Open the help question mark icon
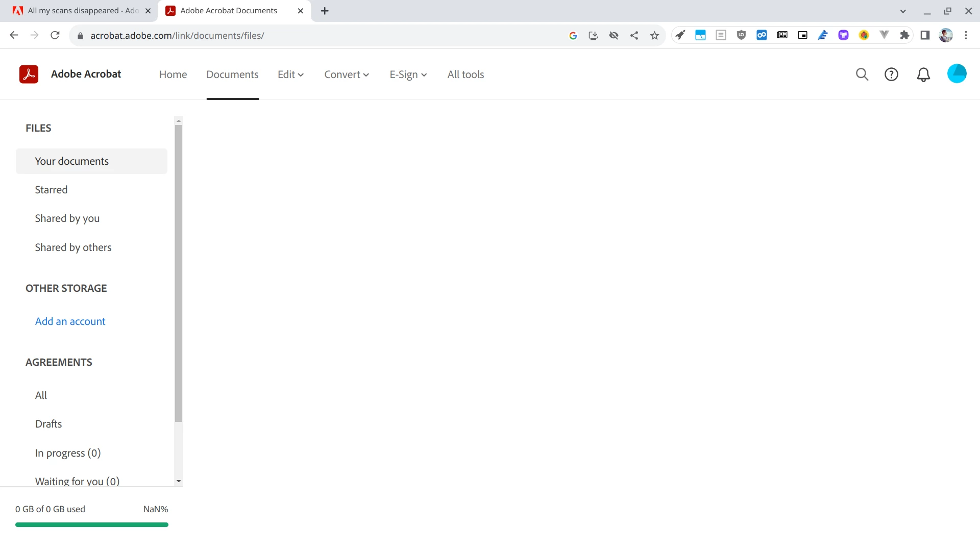This screenshot has height=551, width=980. tap(891, 74)
